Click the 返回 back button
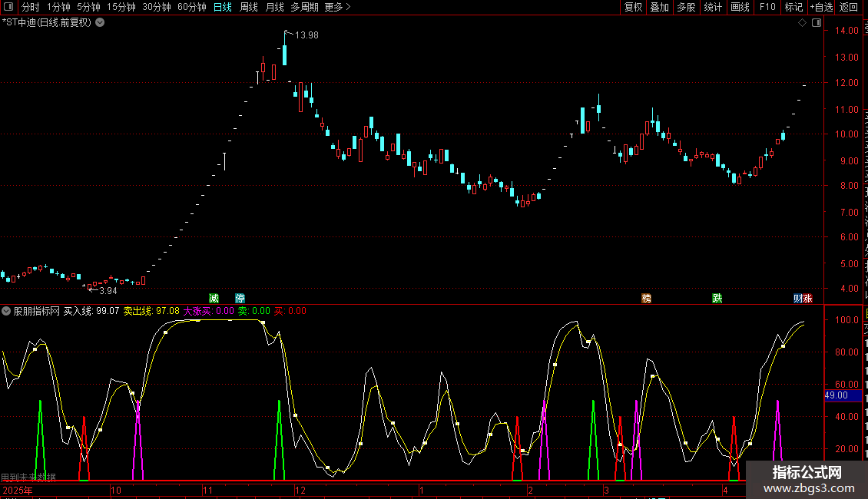 coord(849,7)
